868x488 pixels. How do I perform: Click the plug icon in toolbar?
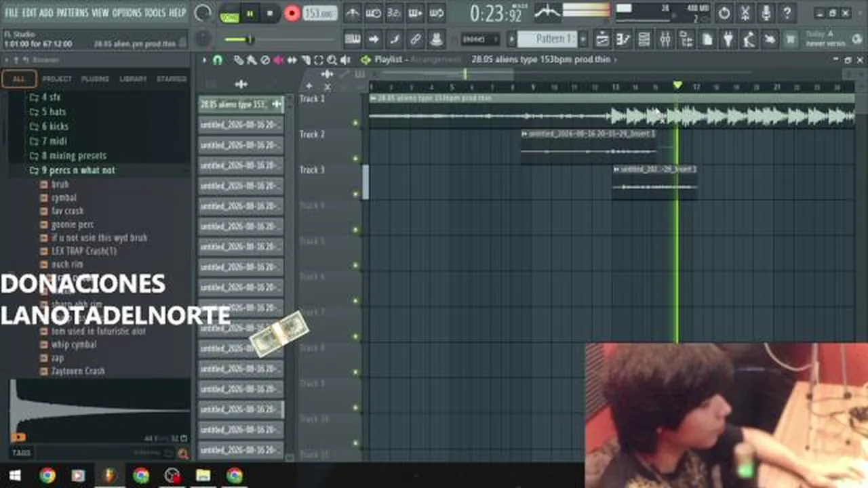(x=728, y=39)
